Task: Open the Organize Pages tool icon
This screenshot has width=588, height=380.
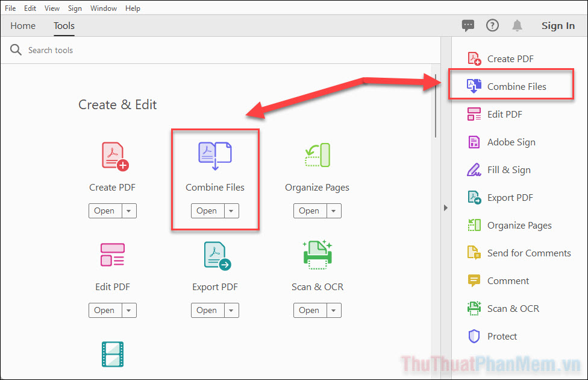Action: point(317,155)
